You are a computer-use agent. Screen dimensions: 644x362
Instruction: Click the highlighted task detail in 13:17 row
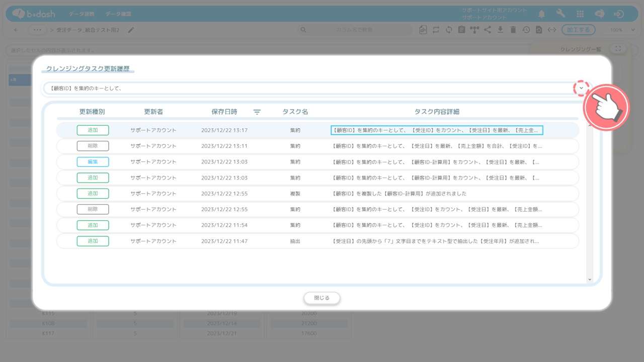437,130
